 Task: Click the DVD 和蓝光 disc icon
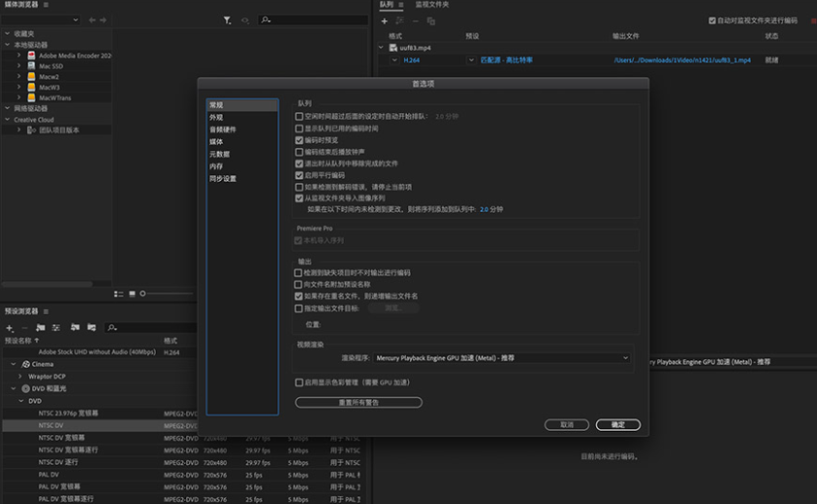coord(25,388)
